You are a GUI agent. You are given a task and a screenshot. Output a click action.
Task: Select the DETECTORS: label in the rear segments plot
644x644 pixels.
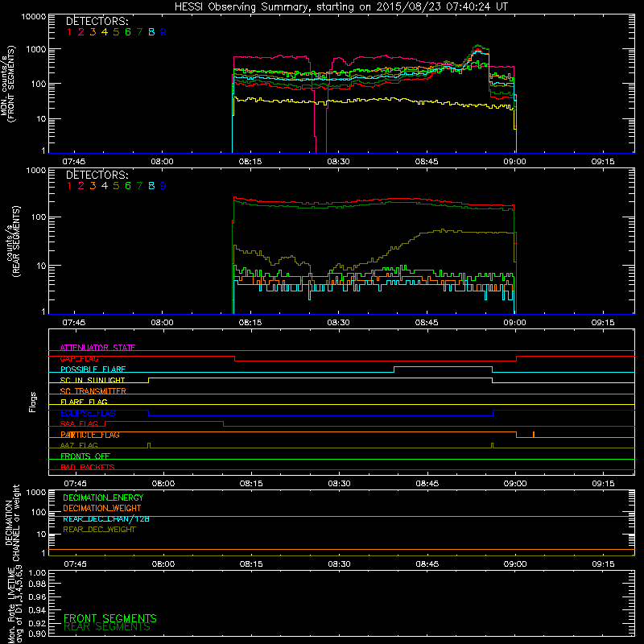[x=97, y=175]
